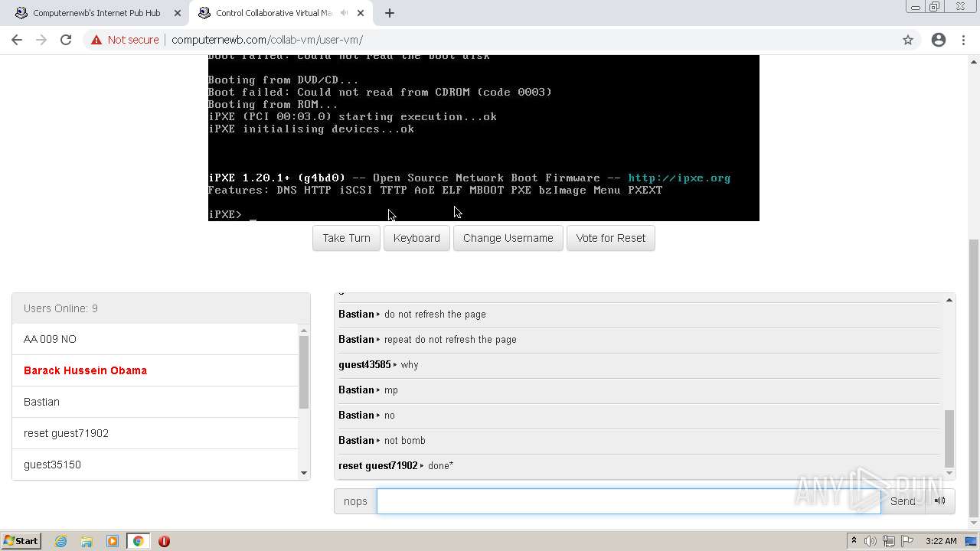Click chat message 'not bomb'
The height and width of the screenshot is (551, 980).
(639, 440)
